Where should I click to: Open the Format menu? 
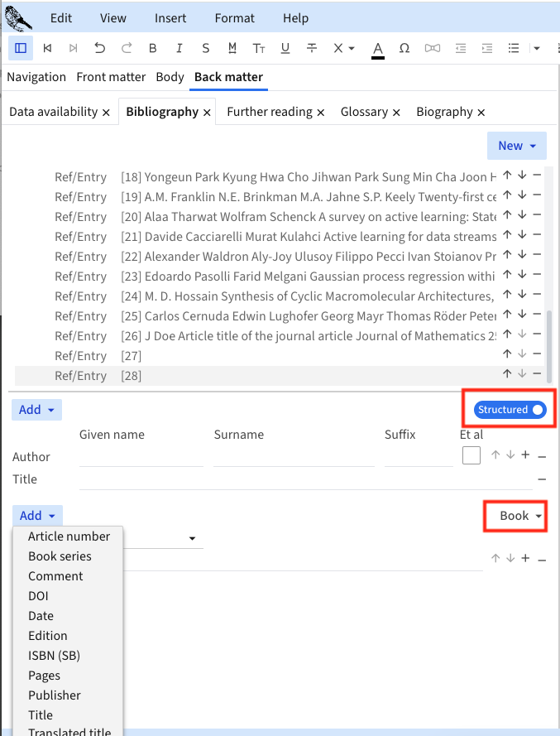pos(235,18)
